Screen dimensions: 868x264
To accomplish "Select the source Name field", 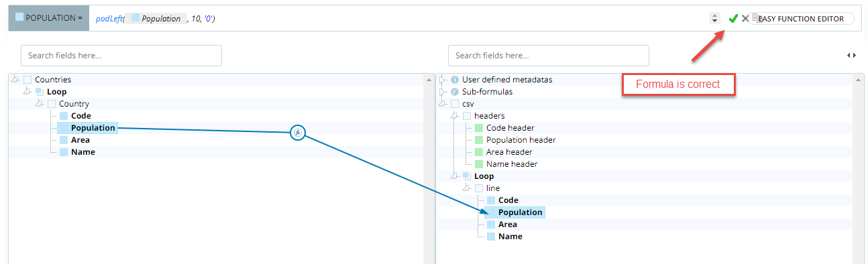I will (x=83, y=152).
